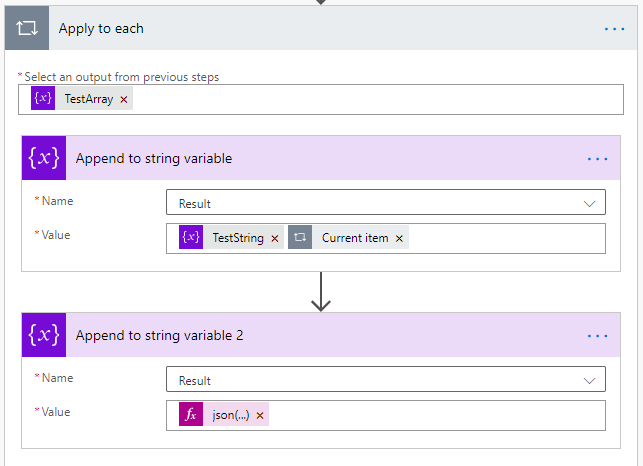The height and width of the screenshot is (466, 643).
Task: Click empty area of first Value field
Action: point(506,238)
